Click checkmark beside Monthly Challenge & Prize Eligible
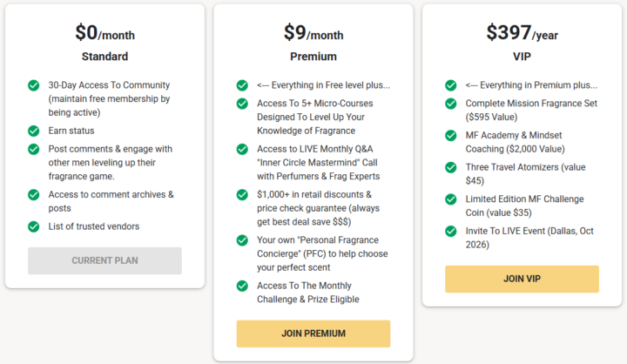This screenshot has height=364, width=627. point(242,286)
